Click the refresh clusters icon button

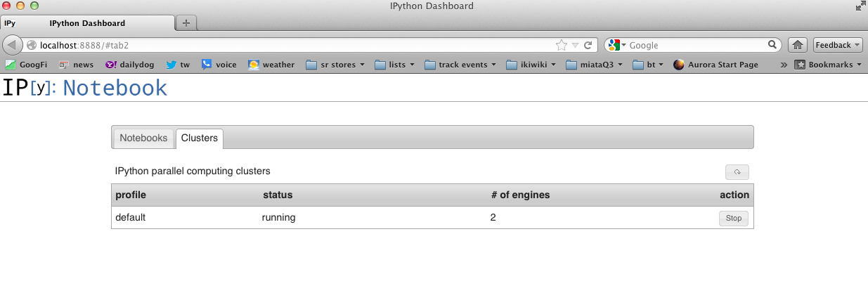[737, 172]
